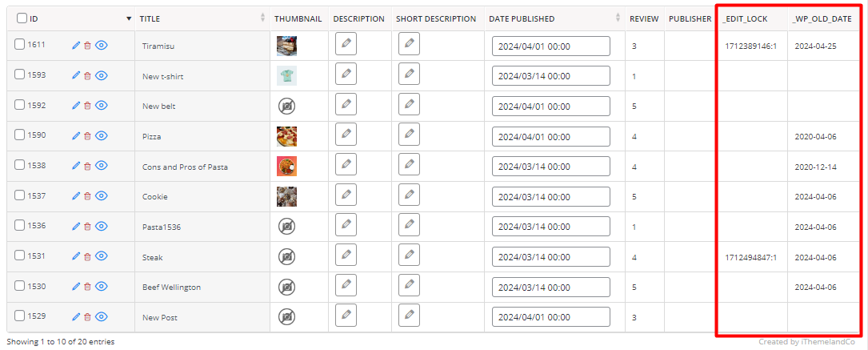Sort by Date Published using sort arrows
The image size is (868, 350).
point(618,18)
